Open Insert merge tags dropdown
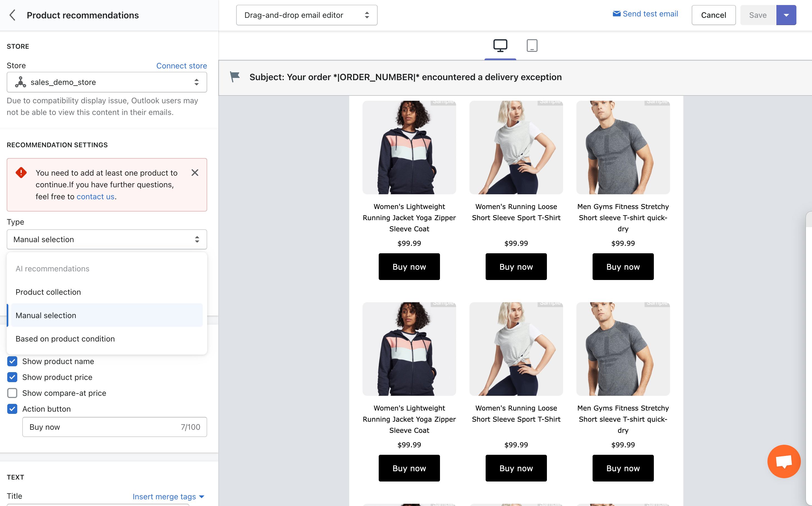 tap(168, 497)
